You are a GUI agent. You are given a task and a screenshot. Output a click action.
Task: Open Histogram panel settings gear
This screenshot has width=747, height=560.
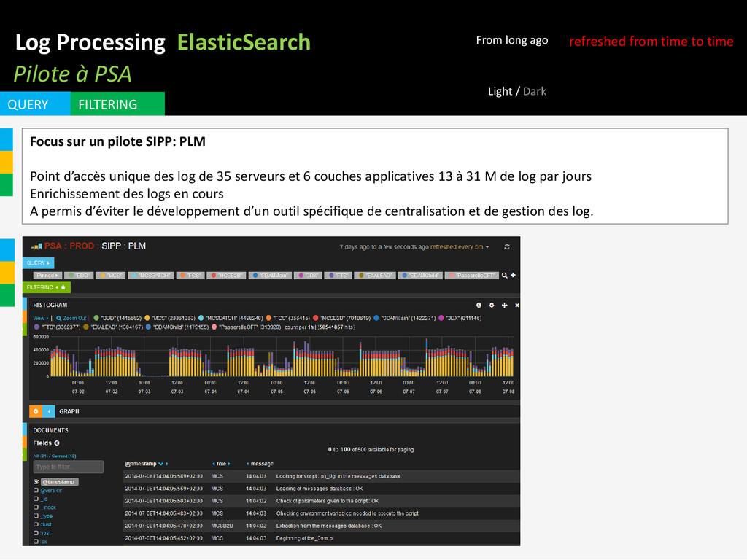(x=492, y=306)
